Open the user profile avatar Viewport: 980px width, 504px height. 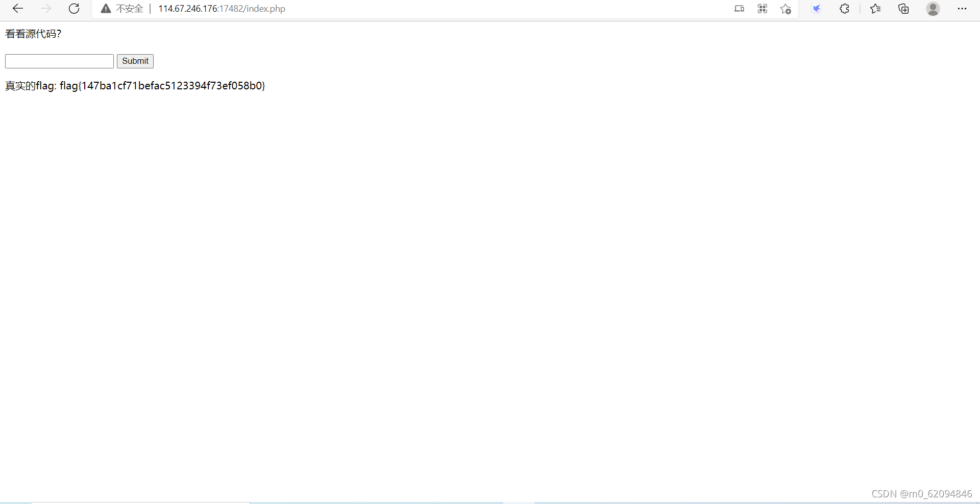pyautogui.click(x=933, y=9)
